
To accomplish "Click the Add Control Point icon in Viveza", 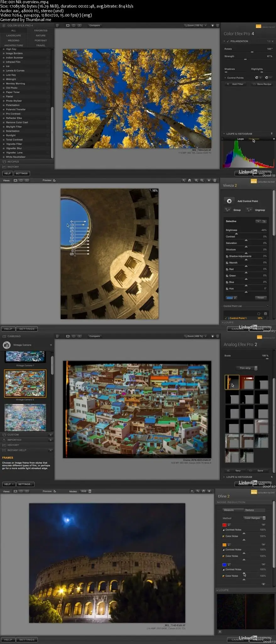I will click(x=229, y=201).
